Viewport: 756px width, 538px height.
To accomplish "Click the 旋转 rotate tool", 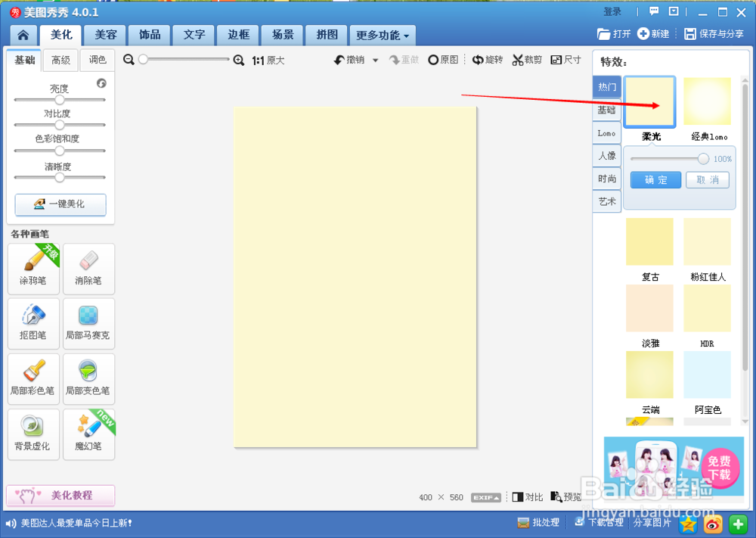I will tap(488, 60).
